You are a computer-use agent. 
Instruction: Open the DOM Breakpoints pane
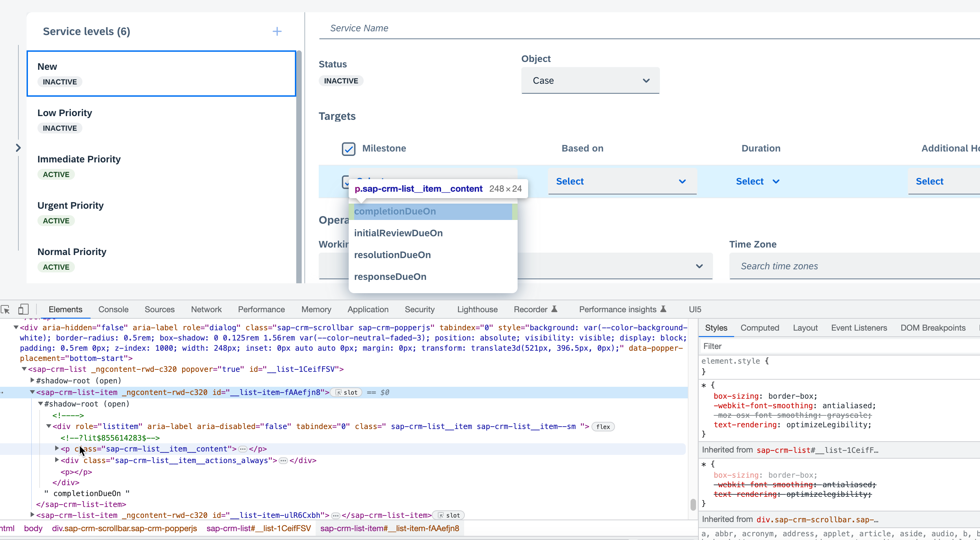[x=932, y=328]
